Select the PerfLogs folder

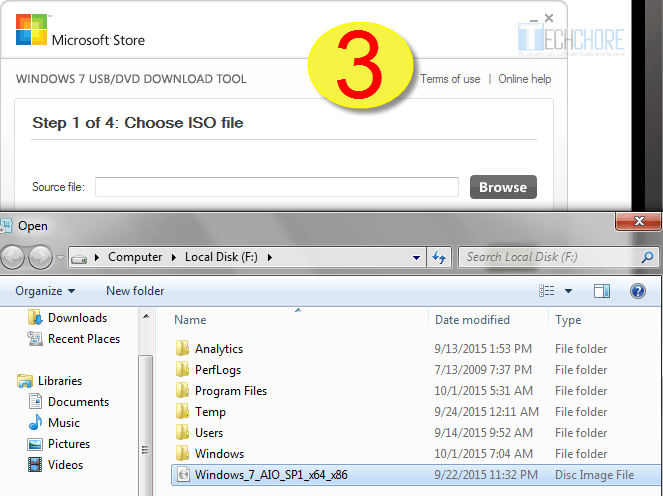pos(218,370)
